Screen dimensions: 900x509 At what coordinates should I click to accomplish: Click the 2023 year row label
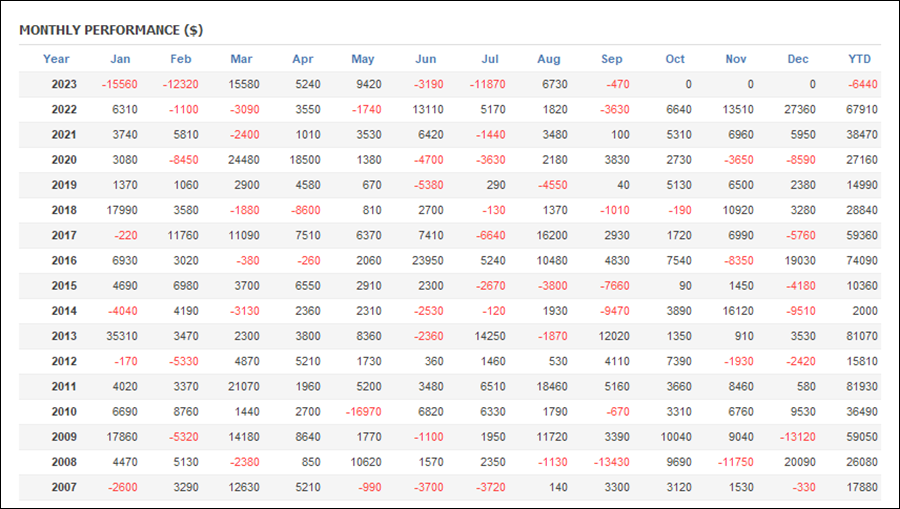64,84
